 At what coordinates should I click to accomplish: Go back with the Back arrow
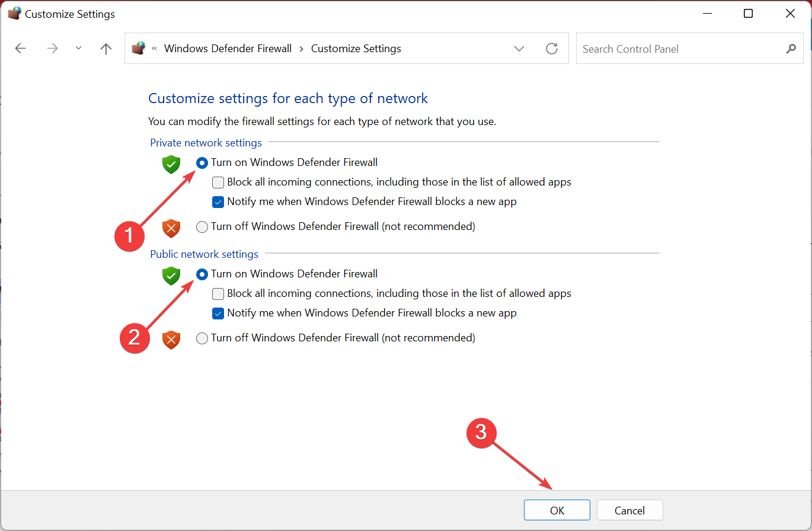[x=21, y=49]
